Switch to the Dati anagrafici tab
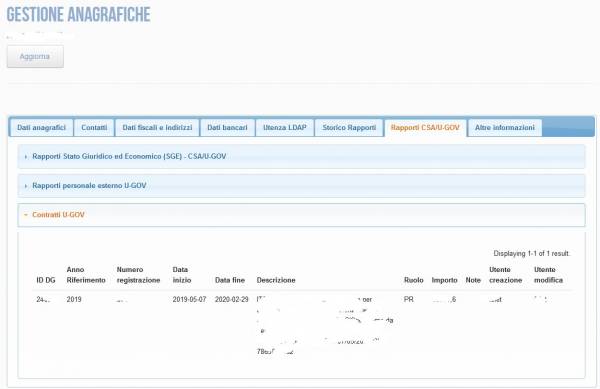 tap(41, 128)
